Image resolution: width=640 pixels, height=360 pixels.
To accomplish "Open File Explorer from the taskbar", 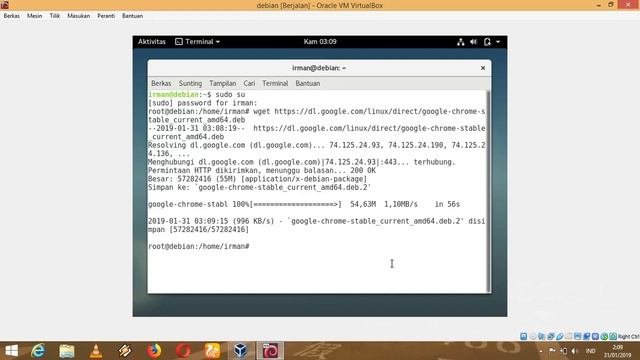I will point(67,351).
